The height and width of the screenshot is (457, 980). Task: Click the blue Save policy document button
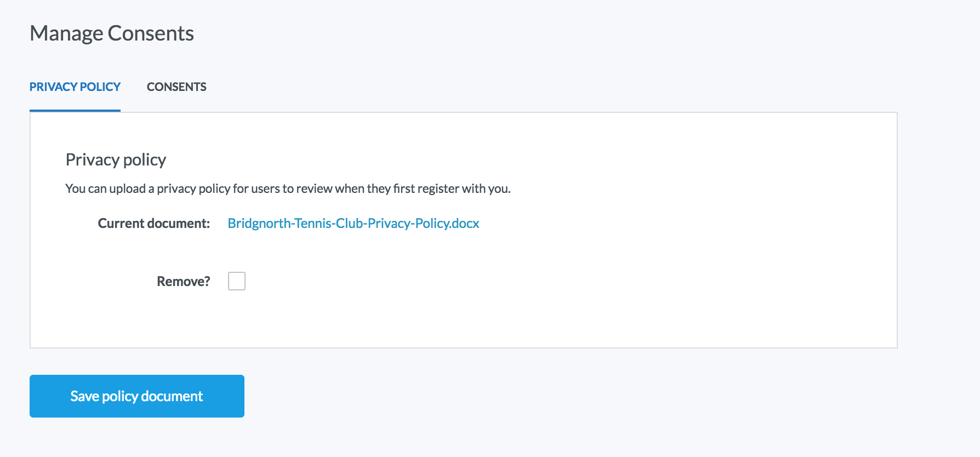(136, 396)
